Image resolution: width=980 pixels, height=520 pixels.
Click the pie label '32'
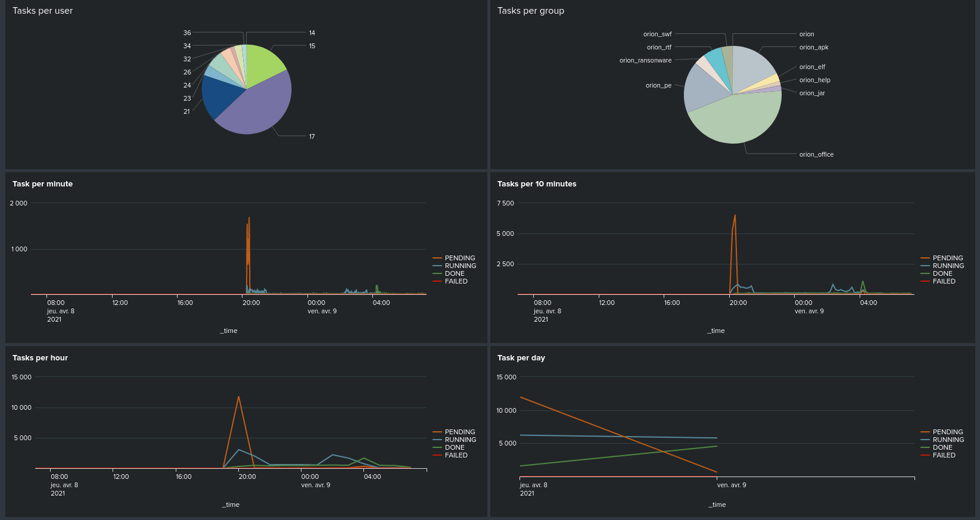tap(187, 59)
